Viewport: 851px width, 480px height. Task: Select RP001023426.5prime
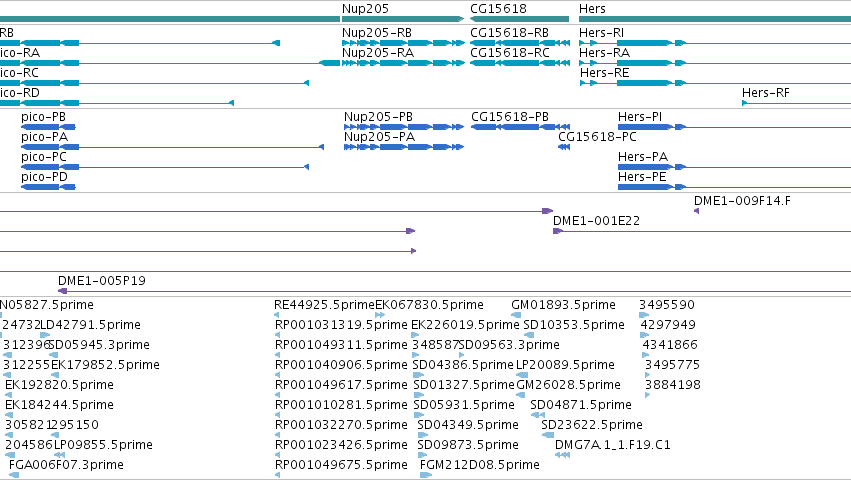341,445
